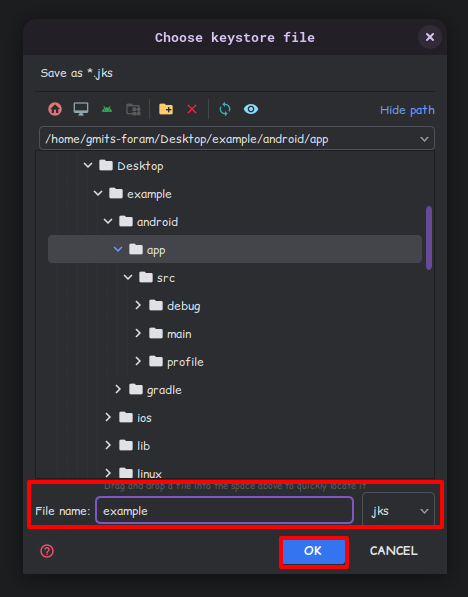The height and width of the screenshot is (597, 468).
Task: Open the help question mark icon
Action: pos(47,551)
